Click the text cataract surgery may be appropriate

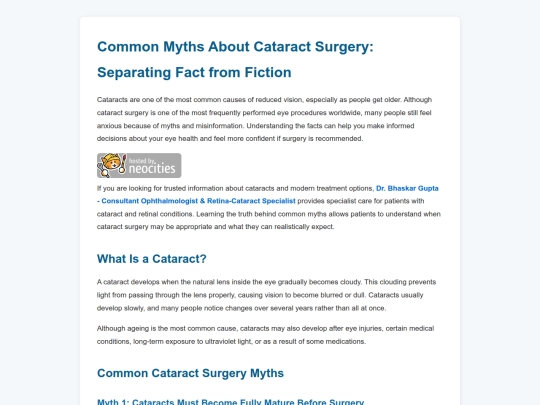[x=154, y=227]
